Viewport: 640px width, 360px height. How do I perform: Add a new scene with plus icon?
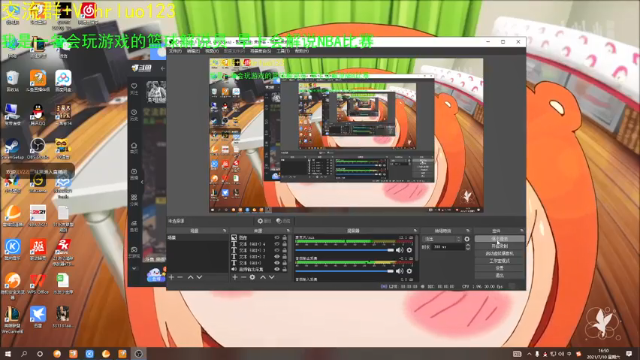171,277
